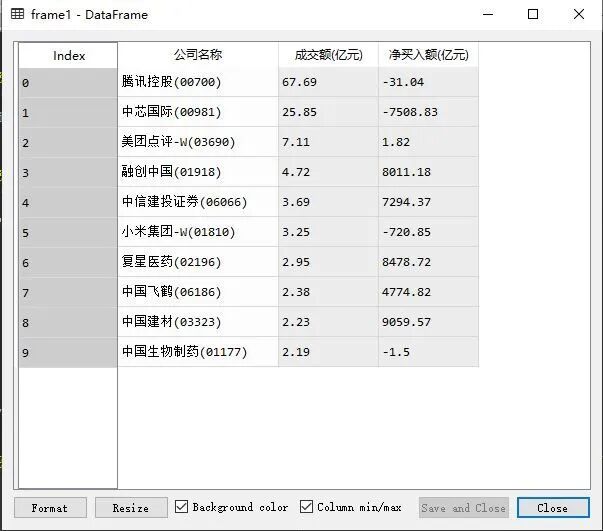Select cell 小米集团-W(01810)
The height and width of the screenshot is (531, 603).
[x=198, y=232]
